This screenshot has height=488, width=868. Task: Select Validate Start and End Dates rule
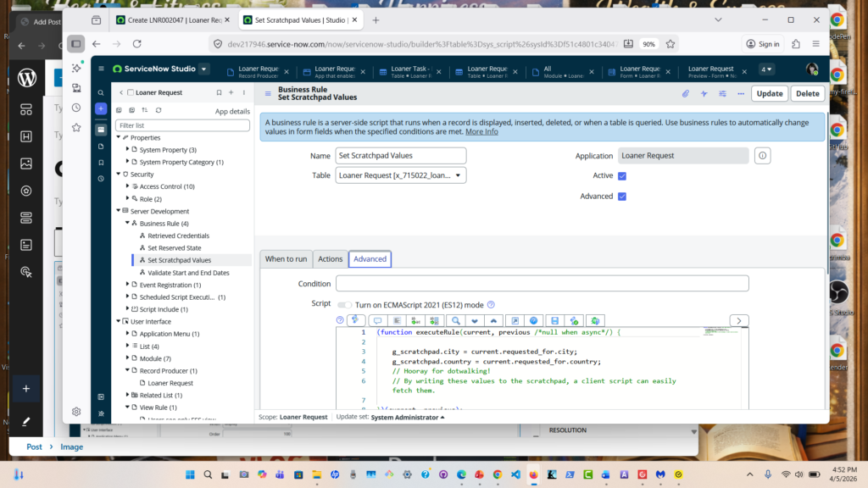coord(188,273)
